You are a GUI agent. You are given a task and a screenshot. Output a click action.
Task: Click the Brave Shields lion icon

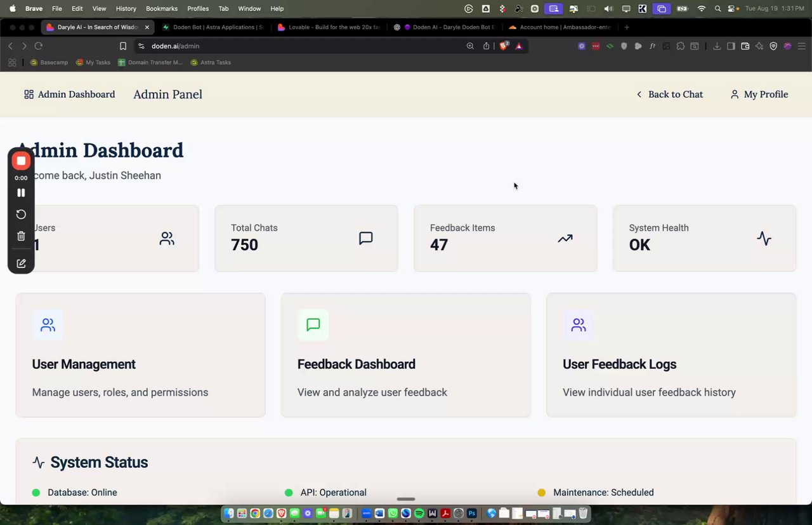[504, 46]
